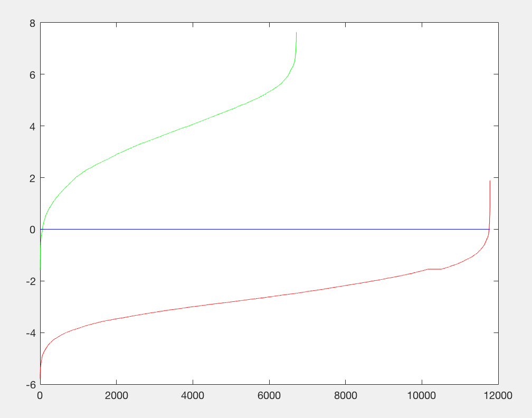
Task: Select the blue horizontal zero line
Action: click(x=264, y=230)
